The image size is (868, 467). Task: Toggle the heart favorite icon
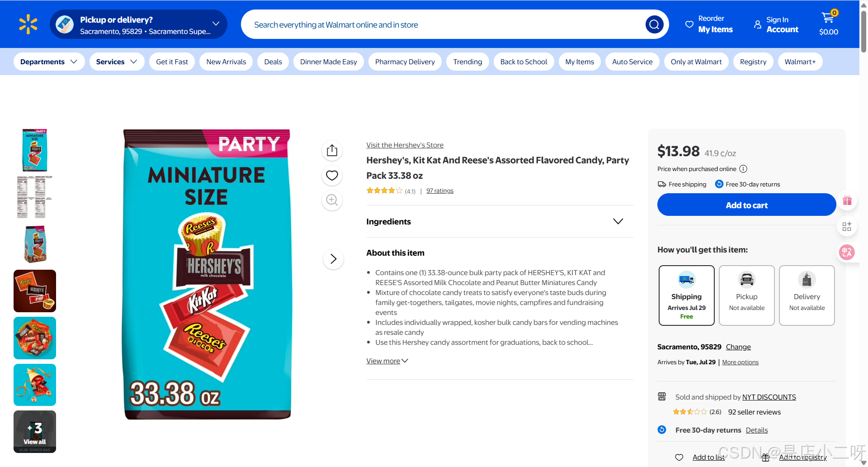click(332, 175)
